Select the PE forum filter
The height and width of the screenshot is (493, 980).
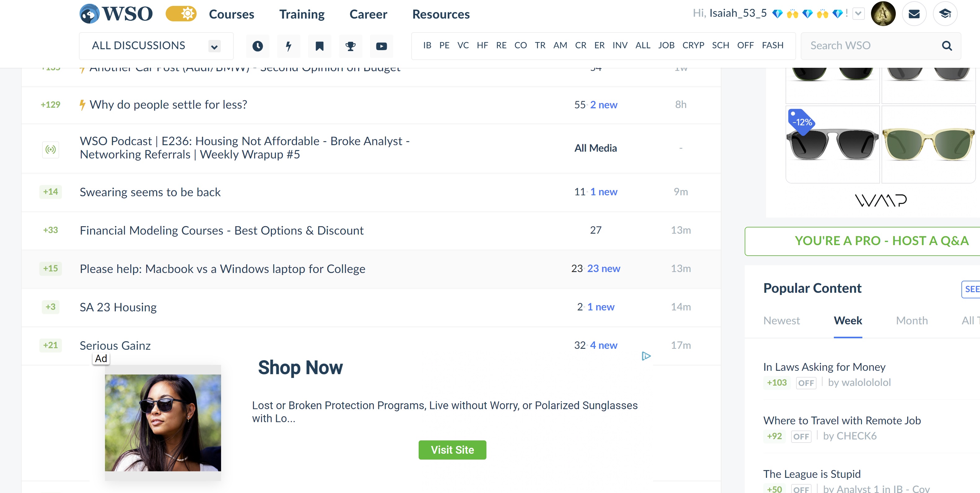(x=444, y=45)
